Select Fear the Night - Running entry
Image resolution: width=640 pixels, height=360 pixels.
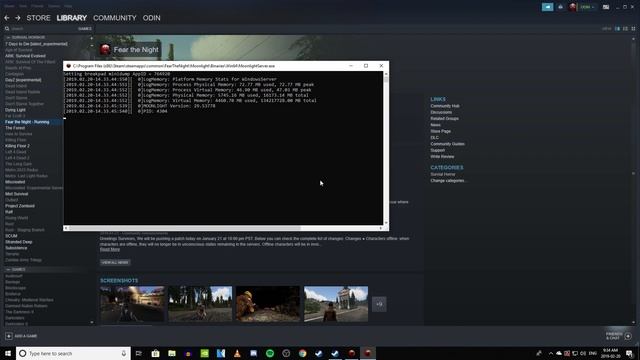27,122
